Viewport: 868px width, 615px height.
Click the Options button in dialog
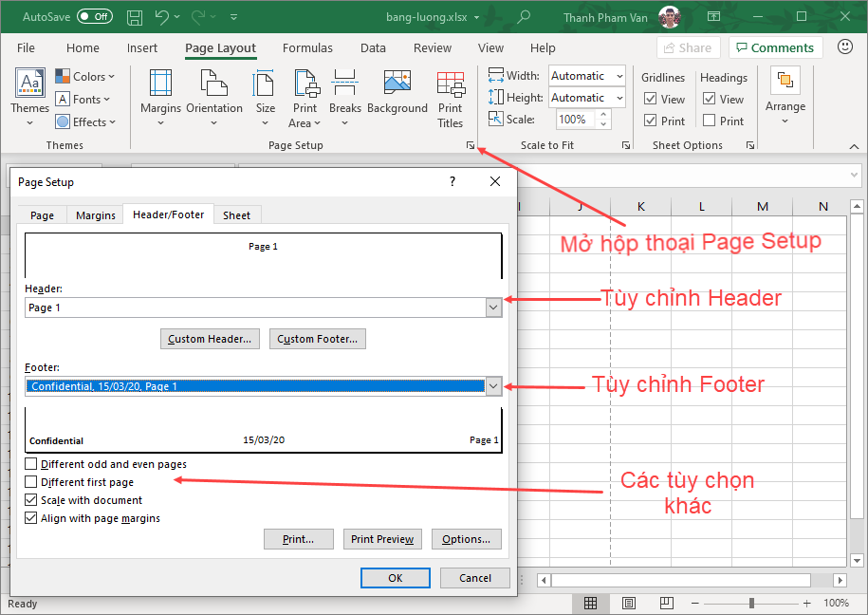click(467, 539)
